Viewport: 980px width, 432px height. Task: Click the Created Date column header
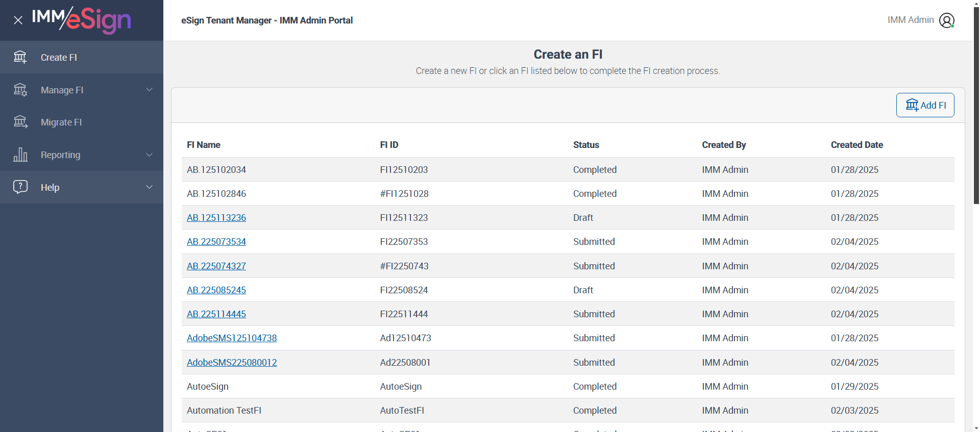(x=856, y=145)
